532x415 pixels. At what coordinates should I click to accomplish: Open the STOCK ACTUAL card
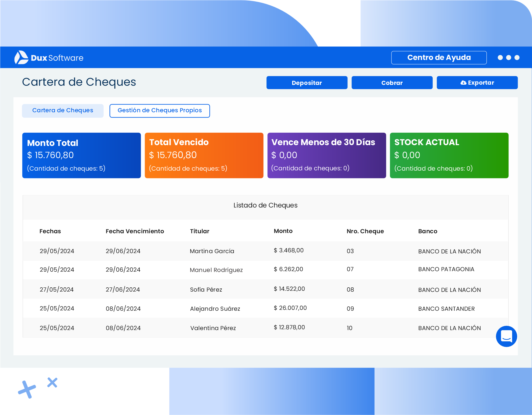click(x=449, y=155)
